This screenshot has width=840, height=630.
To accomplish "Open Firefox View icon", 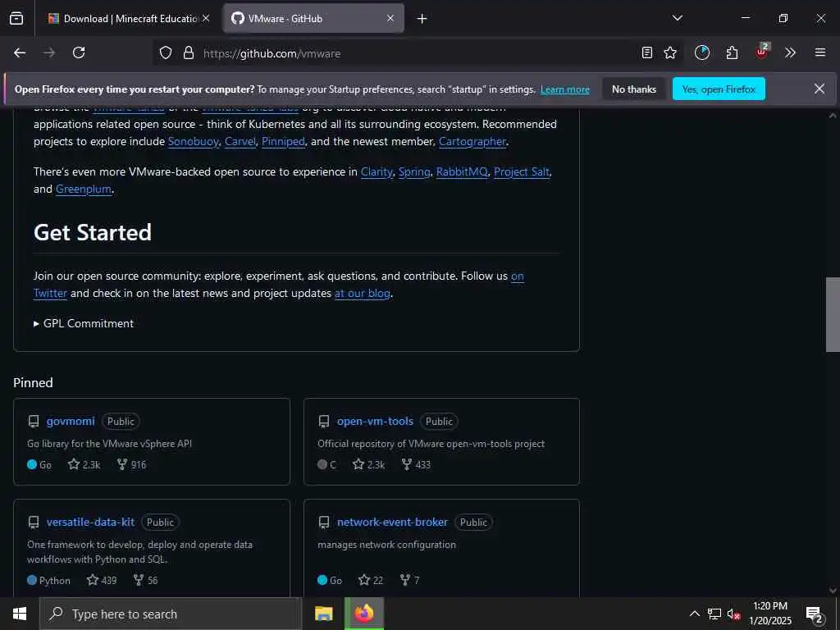I will [x=16, y=18].
